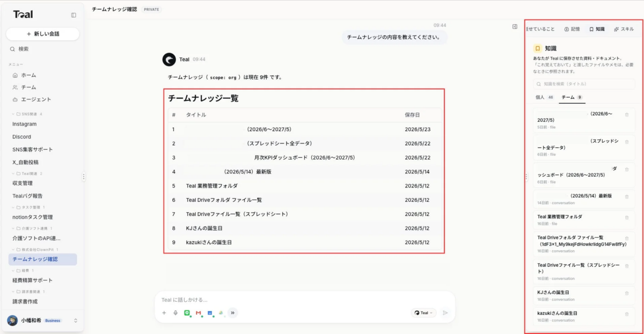Click the 保存日 column header
This screenshot has width=644, height=334.
(412, 115)
